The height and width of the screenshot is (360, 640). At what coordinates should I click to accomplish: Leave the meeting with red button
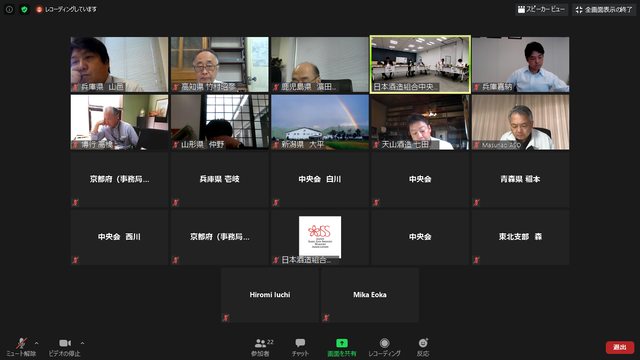coord(620,347)
